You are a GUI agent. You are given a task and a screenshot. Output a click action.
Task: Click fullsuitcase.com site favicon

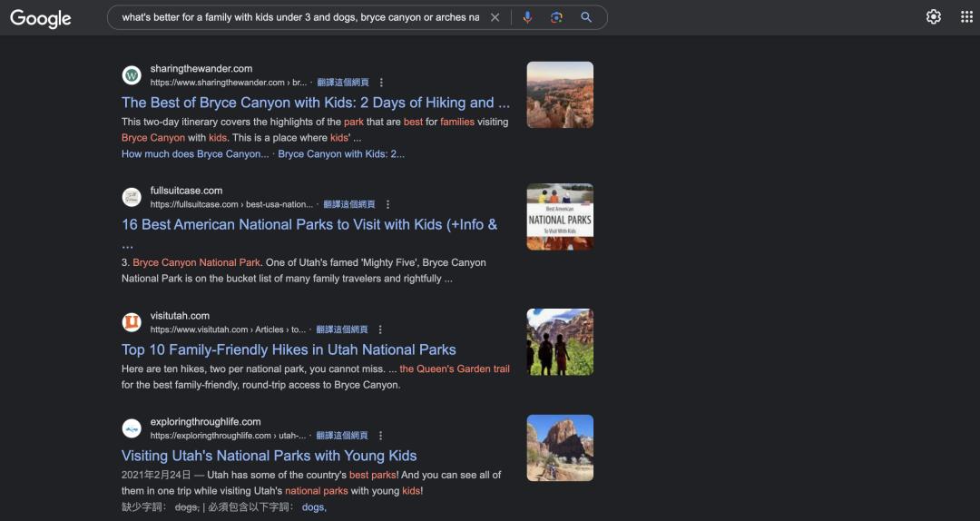[x=132, y=198]
